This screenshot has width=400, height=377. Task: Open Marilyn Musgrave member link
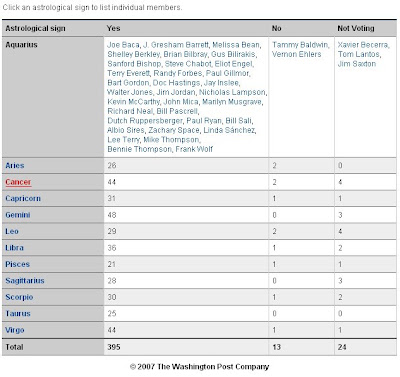click(x=232, y=102)
